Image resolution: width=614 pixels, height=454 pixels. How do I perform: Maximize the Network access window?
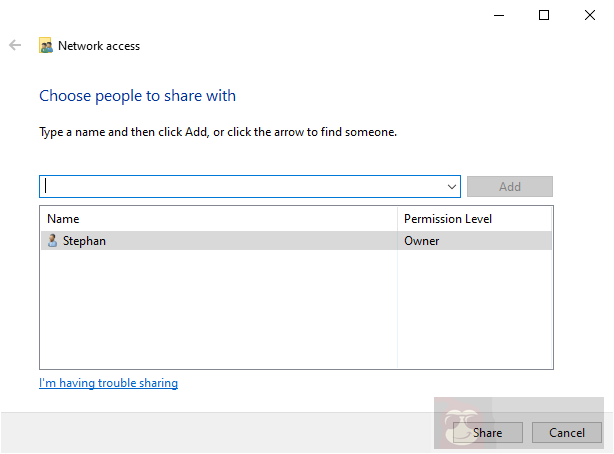pyautogui.click(x=544, y=14)
